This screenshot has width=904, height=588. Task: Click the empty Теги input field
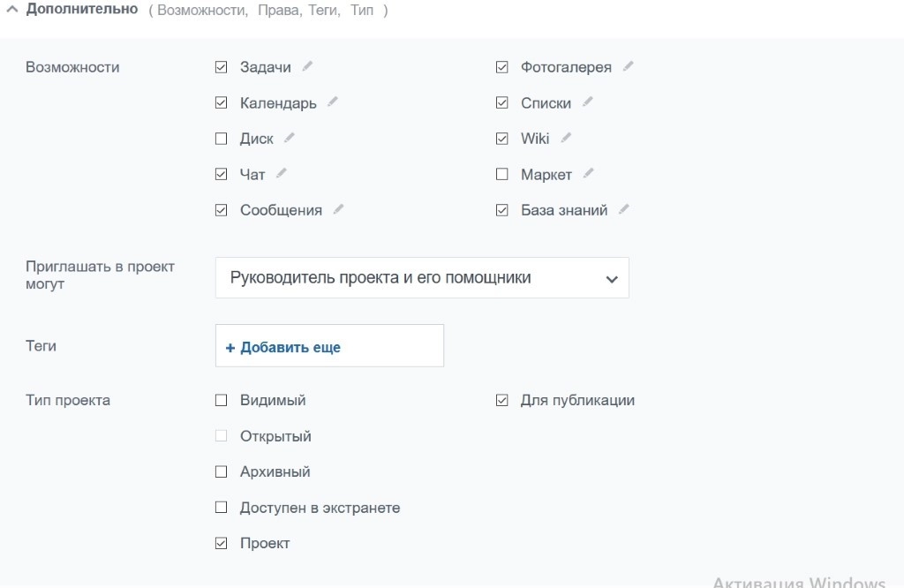[x=329, y=345]
